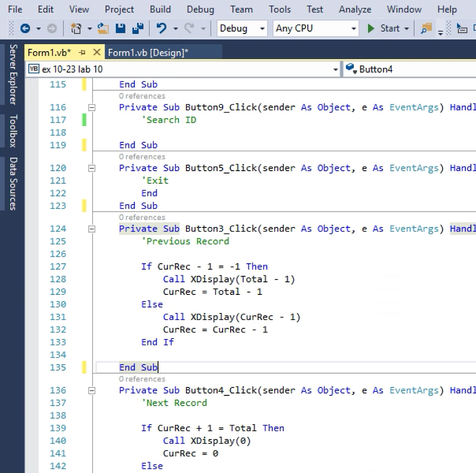
Task: Click the New Project toolbar icon
Action: [76, 29]
